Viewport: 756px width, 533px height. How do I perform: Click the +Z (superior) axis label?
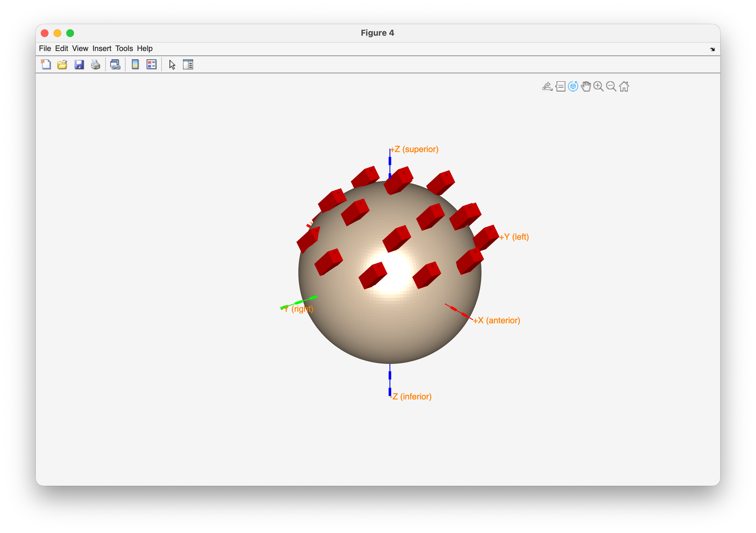pyautogui.click(x=414, y=149)
